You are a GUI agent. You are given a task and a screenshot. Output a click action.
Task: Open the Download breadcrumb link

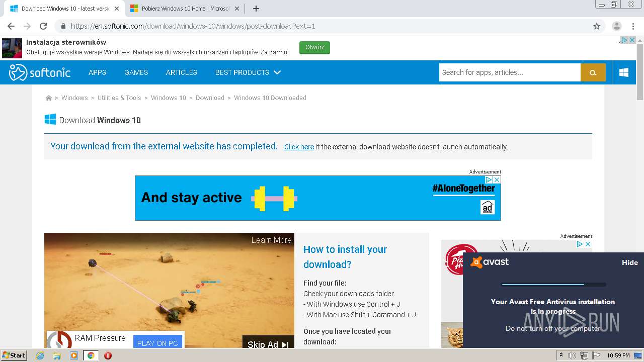[210, 98]
